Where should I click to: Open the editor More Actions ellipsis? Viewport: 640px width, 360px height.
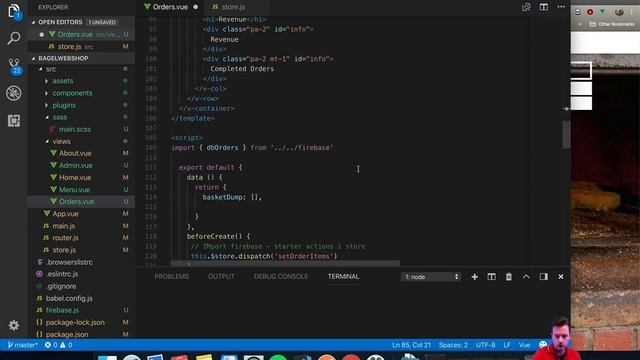tap(561, 7)
